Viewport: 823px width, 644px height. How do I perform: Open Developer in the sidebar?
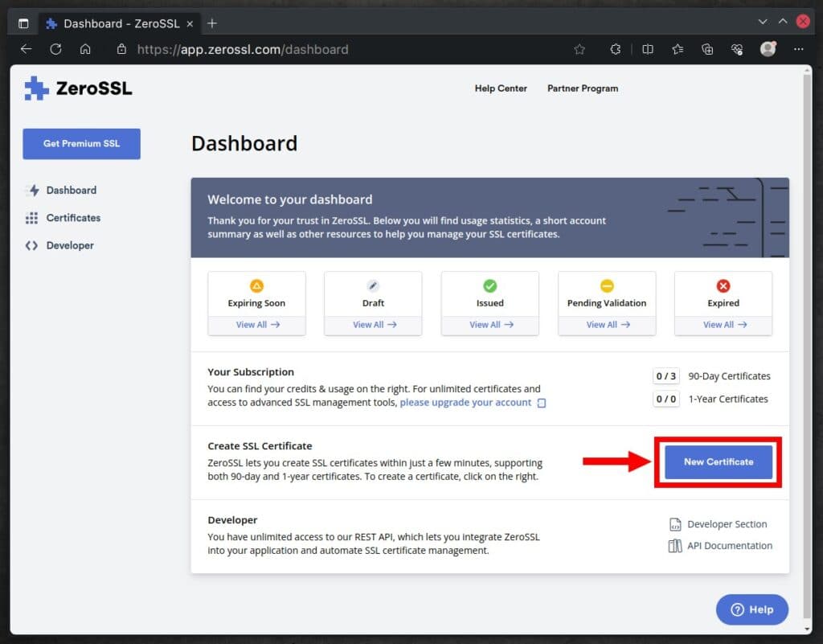59,246
